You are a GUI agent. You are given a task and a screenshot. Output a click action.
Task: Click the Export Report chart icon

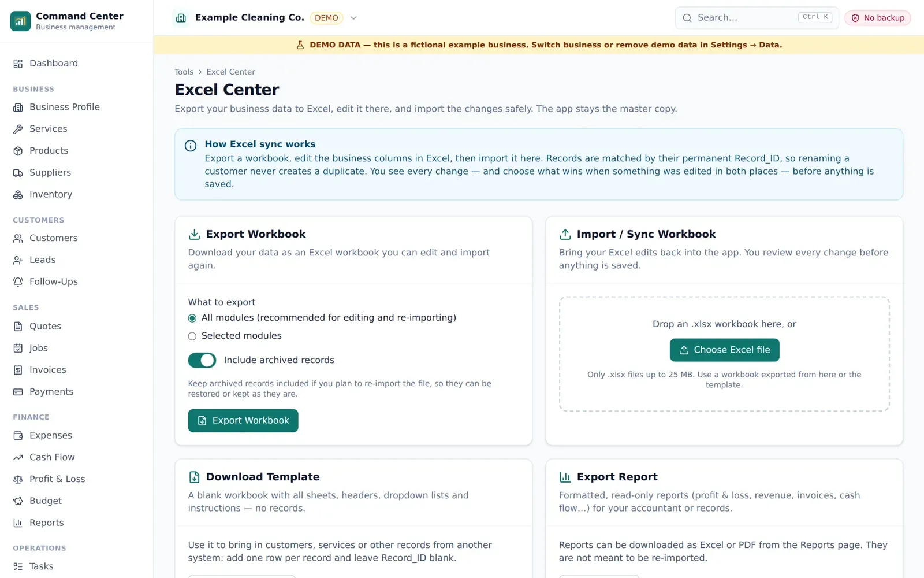pyautogui.click(x=565, y=477)
